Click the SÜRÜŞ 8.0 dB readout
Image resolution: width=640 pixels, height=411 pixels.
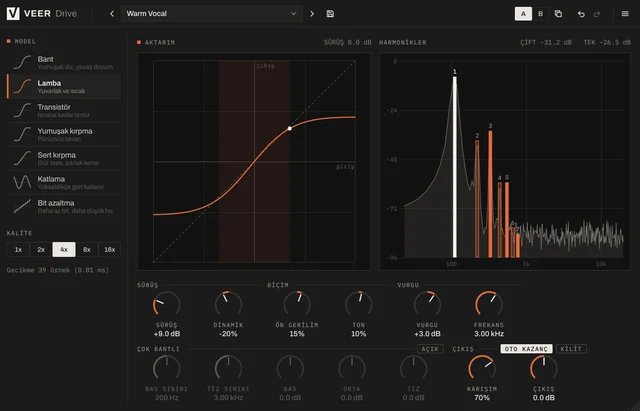coord(348,42)
